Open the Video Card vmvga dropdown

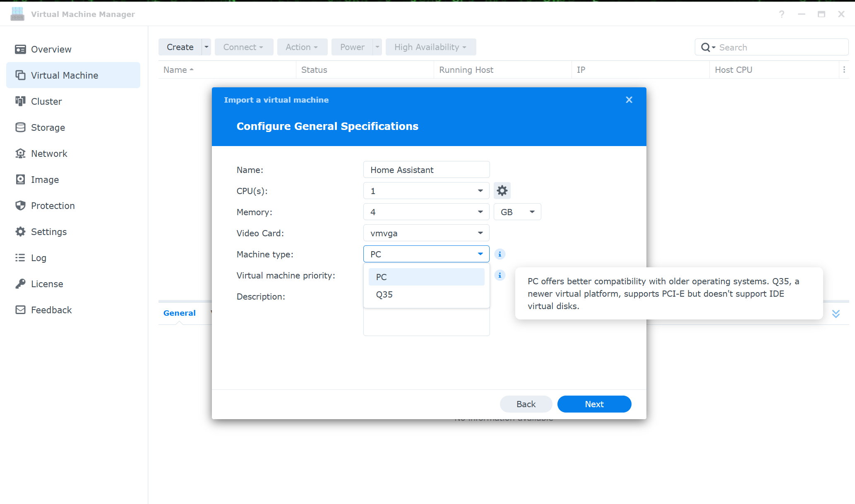pyautogui.click(x=426, y=233)
